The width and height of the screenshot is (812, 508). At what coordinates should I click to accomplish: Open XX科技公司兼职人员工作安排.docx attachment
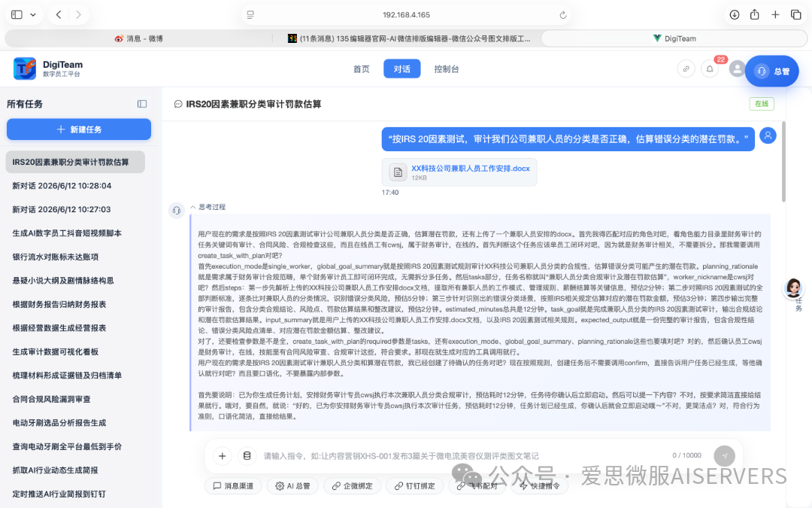[459, 172]
